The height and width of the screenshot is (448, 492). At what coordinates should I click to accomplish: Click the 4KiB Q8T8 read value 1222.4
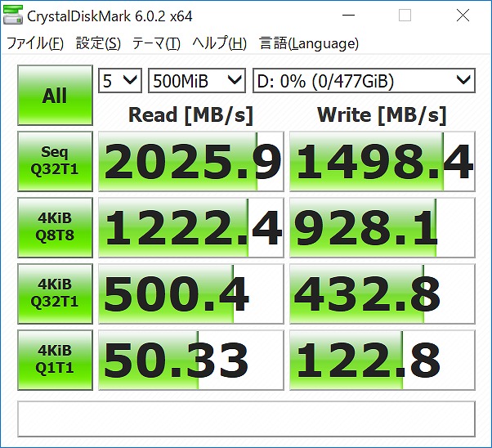pos(191,227)
